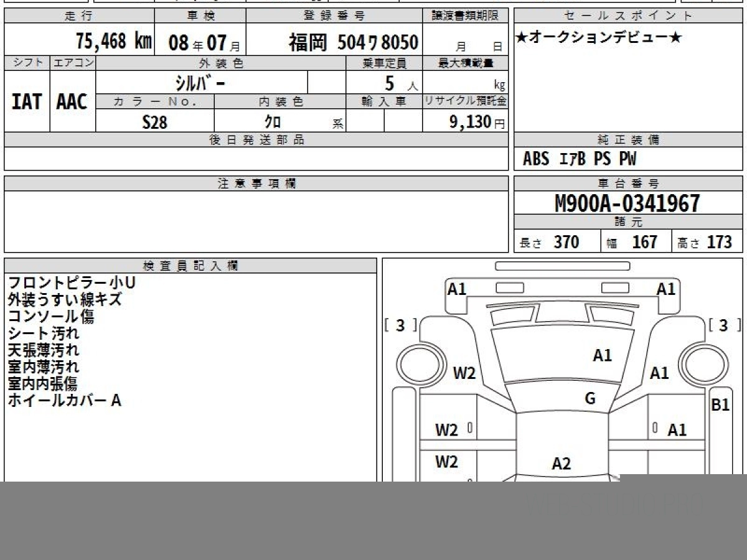This screenshot has width=747, height=560.
Task: Click the right [3] tire rating bracket
Action: pyautogui.click(x=724, y=325)
